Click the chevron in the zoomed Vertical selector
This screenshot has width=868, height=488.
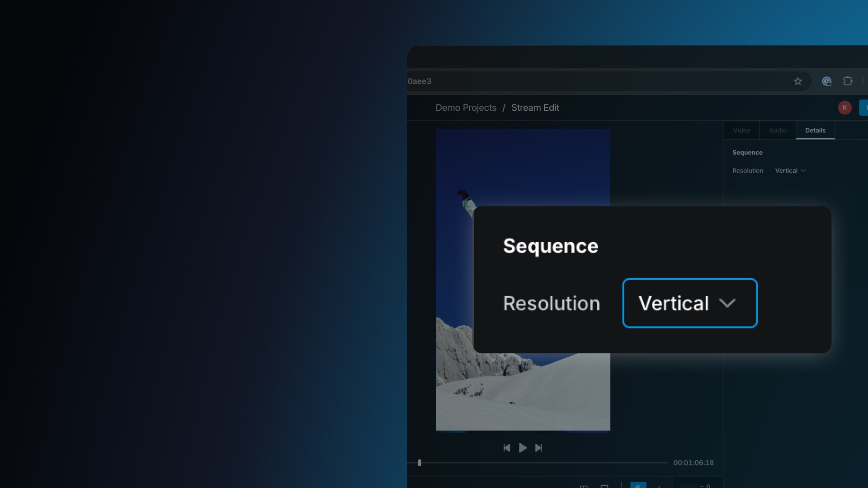tap(727, 303)
